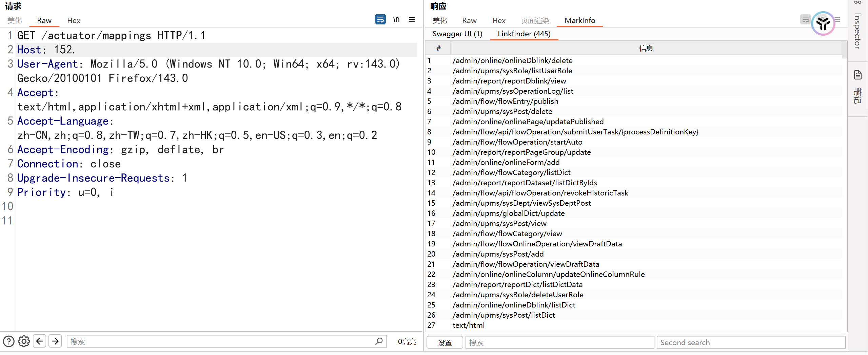
Task: Expand the Inspector side panel
Action: pos(857,31)
